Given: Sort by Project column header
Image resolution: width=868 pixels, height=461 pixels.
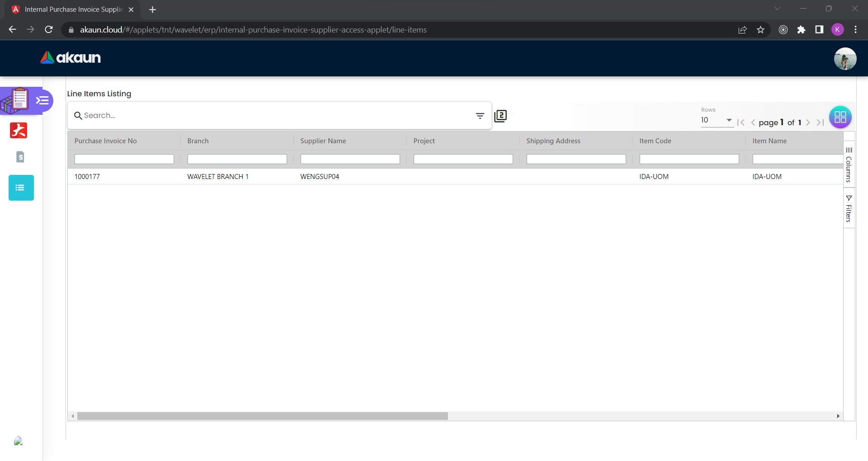Looking at the screenshot, I should [424, 141].
